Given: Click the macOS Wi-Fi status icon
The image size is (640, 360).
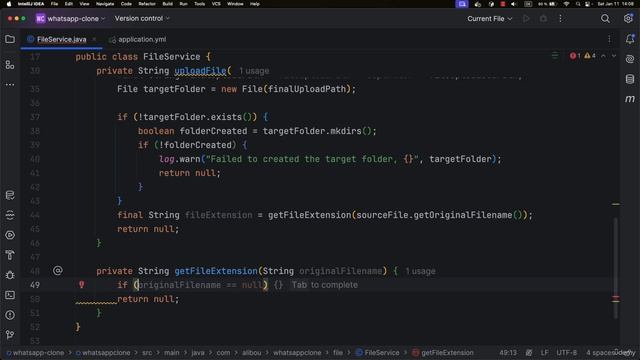Looking at the screenshot, I should coord(566,4).
